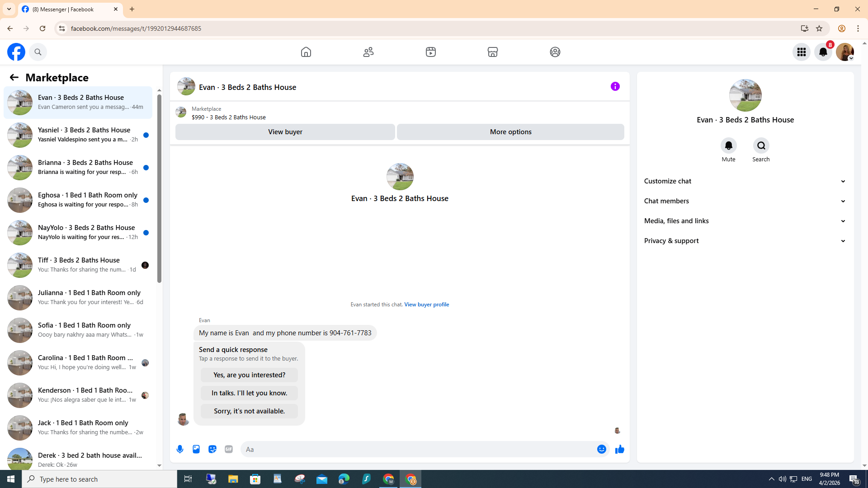868x488 pixels.
Task: Click Evan's house thumbnail in right panel
Action: [x=745, y=95]
